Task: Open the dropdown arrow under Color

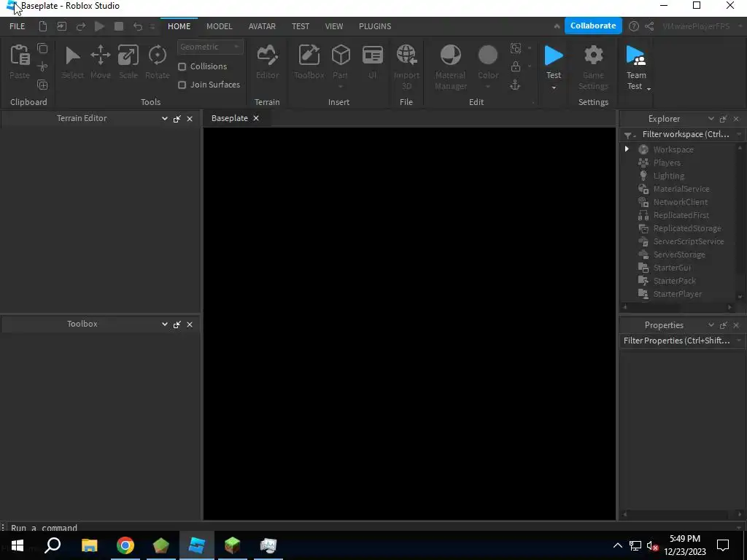Action: click(488, 87)
